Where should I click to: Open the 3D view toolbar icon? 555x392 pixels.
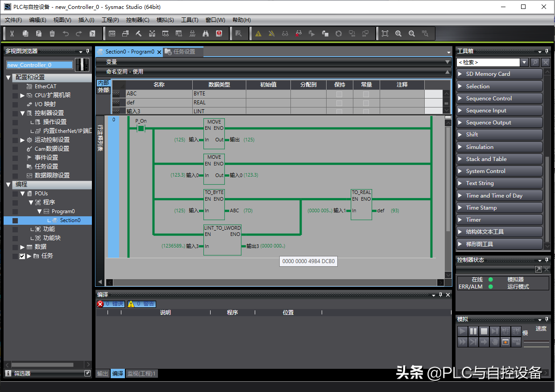pyautogui.click(x=112, y=33)
